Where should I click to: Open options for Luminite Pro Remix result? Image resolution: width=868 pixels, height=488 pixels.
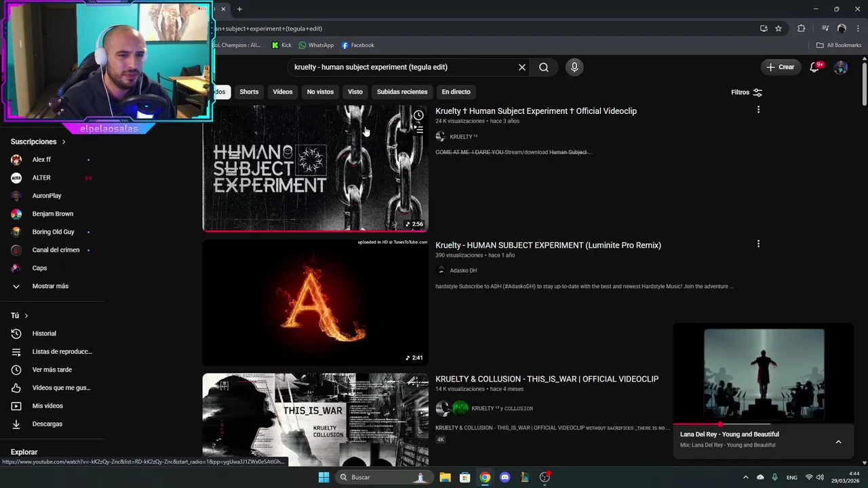click(x=758, y=243)
